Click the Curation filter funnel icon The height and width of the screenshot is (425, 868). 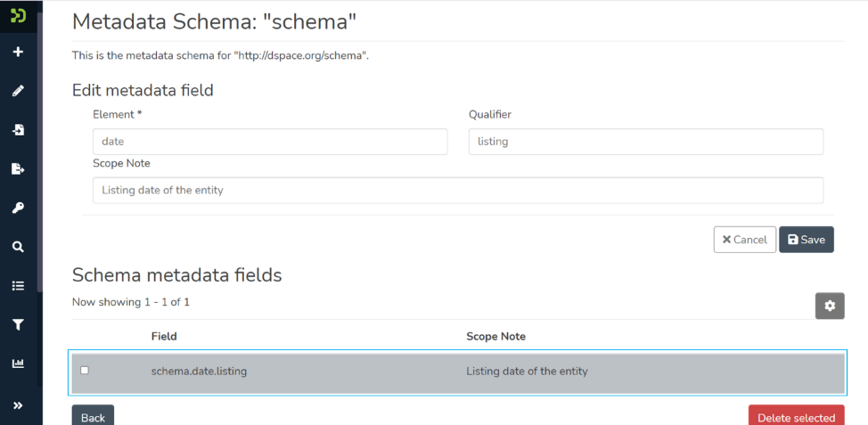pos(18,325)
